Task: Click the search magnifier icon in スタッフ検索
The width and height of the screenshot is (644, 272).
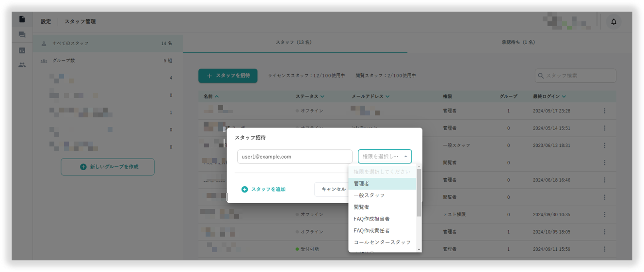Action: 541,76
